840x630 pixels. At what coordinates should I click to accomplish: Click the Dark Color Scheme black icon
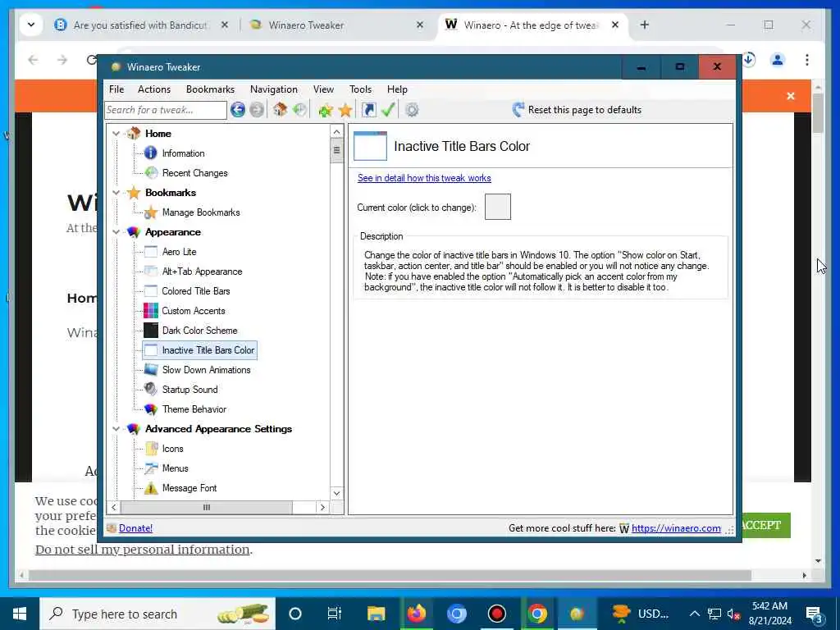pos(151,331)
